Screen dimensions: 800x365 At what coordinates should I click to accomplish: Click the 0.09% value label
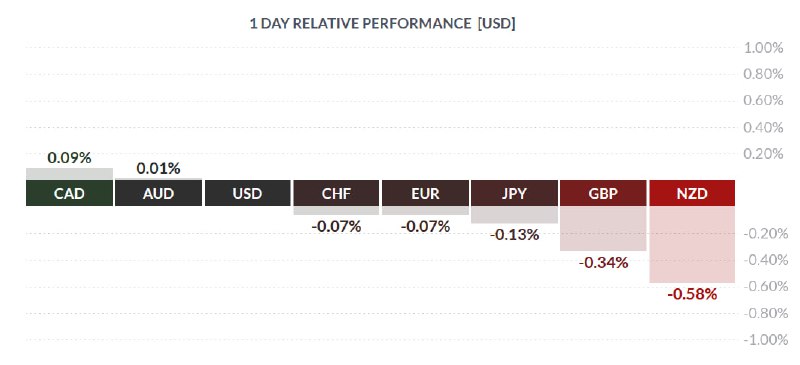[69, 158]
